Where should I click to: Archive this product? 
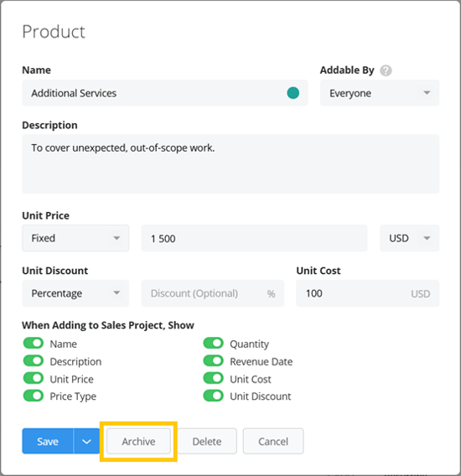(138, 441)
